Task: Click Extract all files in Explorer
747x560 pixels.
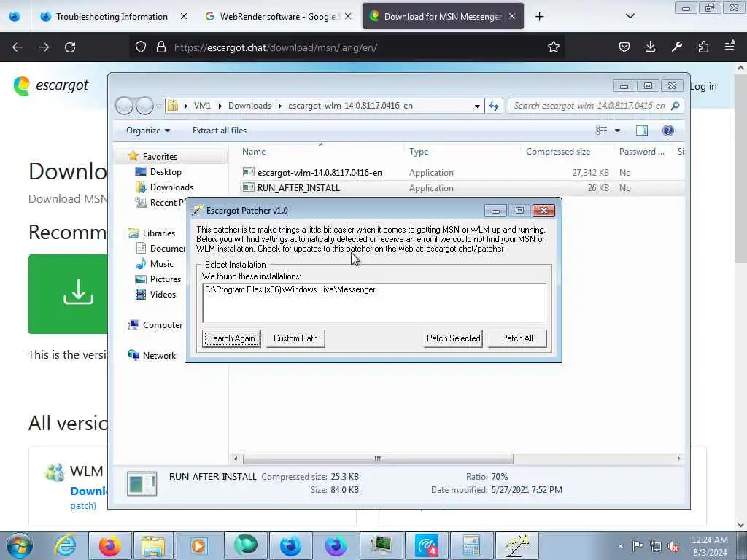Action: click(x=220, y=131)
